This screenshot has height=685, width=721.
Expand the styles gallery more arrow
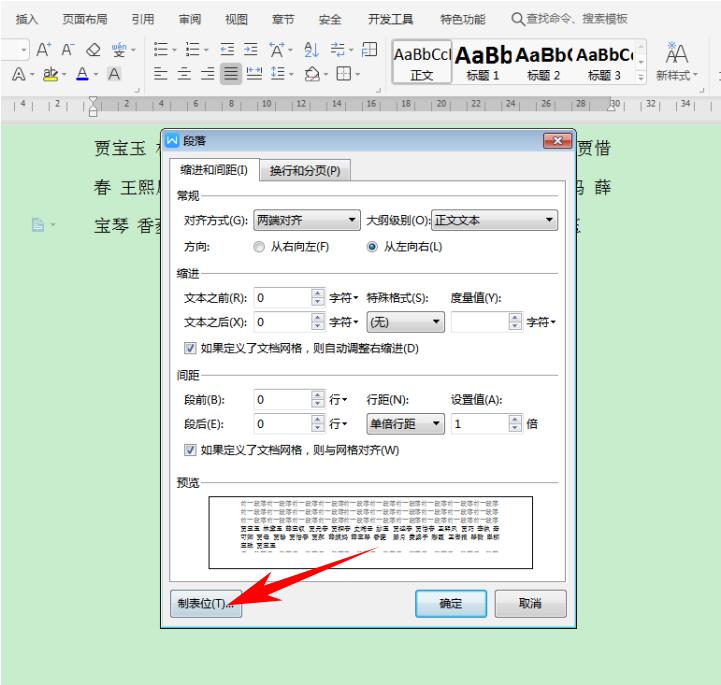[x=641, y=77]
